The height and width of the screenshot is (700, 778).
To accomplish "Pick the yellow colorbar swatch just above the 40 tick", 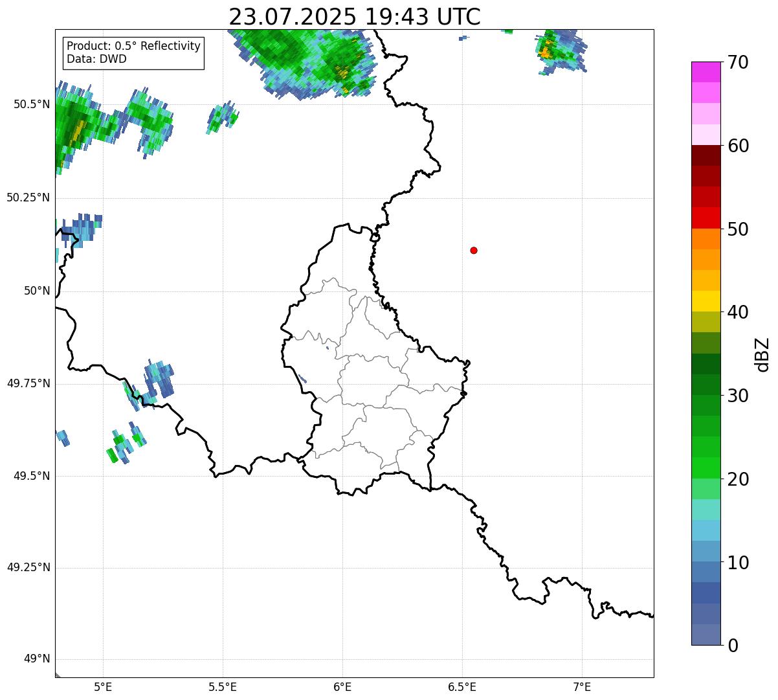I will (706, 301).
